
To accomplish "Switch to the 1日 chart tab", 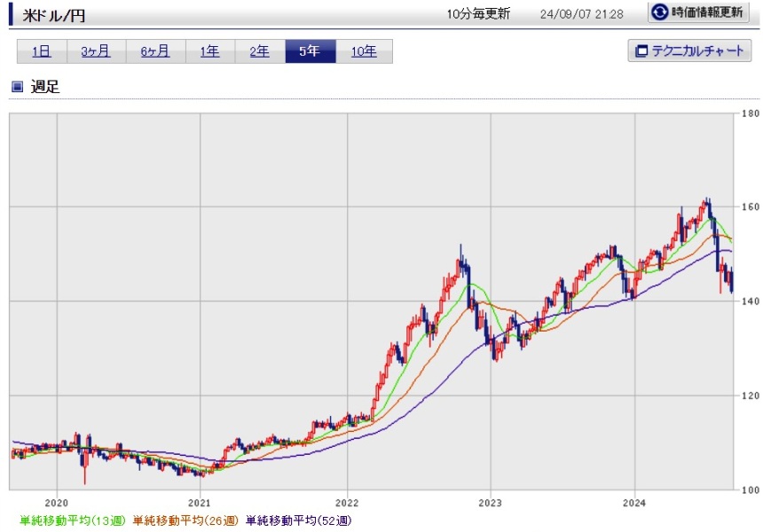I will (x=42, y=51).
